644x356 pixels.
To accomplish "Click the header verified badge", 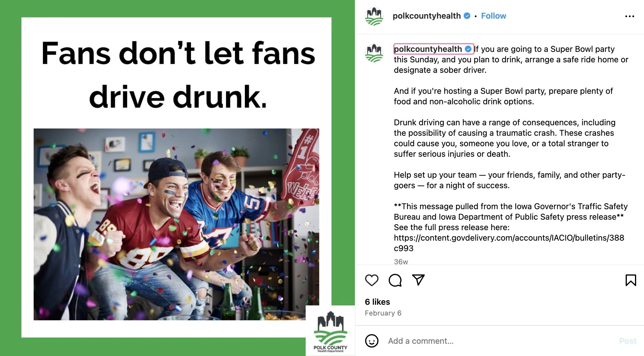I will [x=467, y=16].
